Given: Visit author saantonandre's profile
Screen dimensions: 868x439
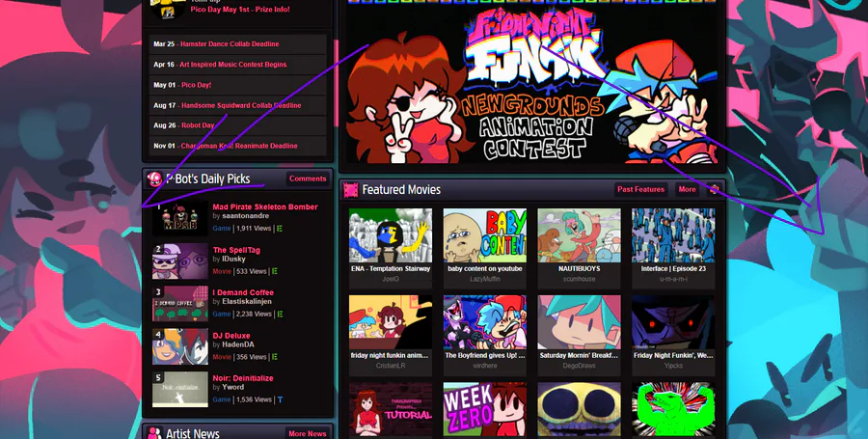Looking at the screenshot, I should coord(246,216).
